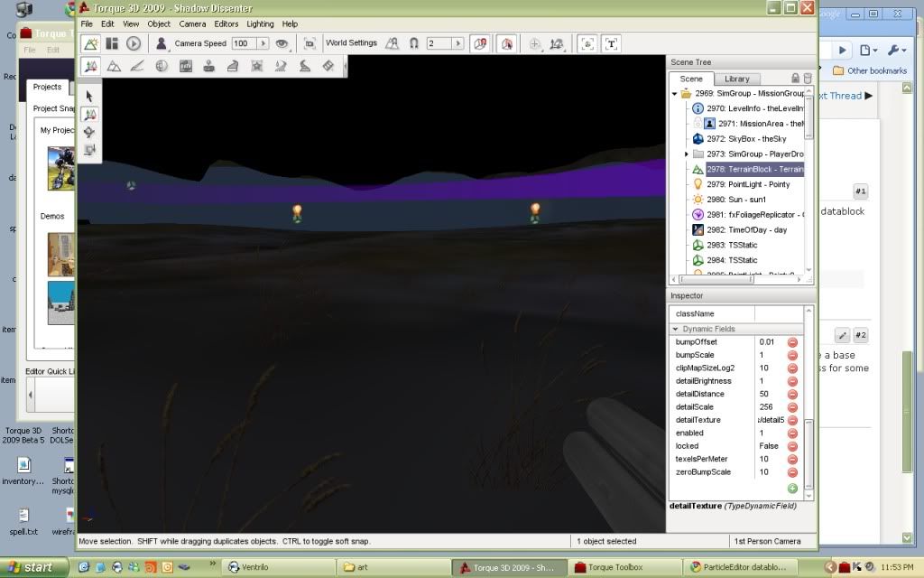The width and height of the screenshot is (924, 578).
Task: Click the Windows start button
Action: click(31, 567)
